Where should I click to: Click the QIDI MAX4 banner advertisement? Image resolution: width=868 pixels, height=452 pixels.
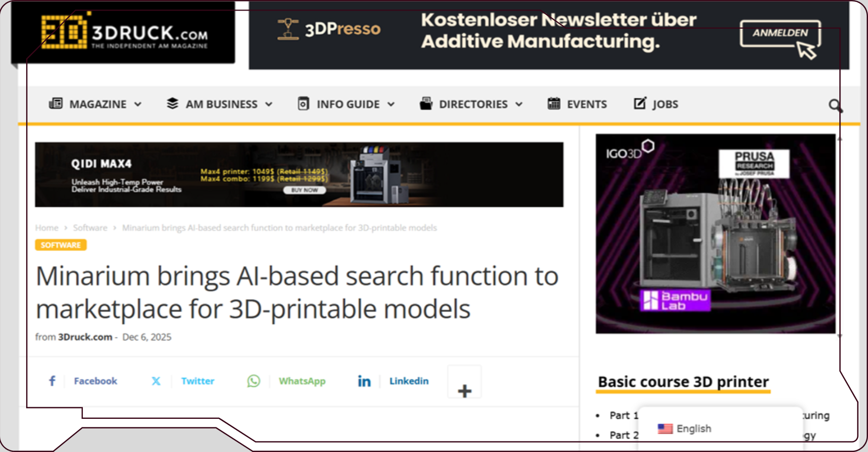tap(299, 175)
